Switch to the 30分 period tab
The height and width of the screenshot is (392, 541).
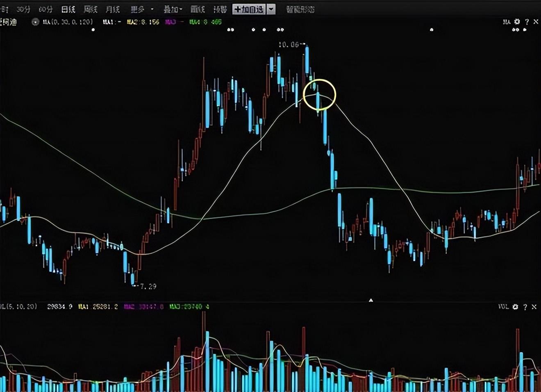[x=23, y=9]
